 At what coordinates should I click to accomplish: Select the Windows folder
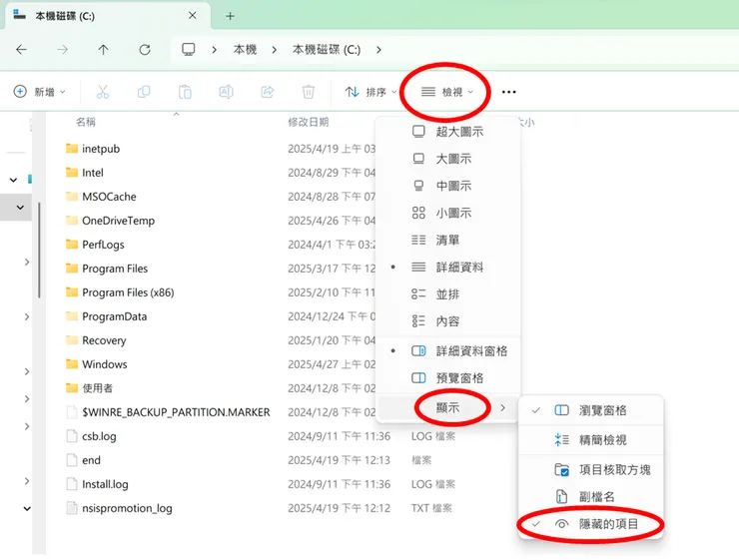coord(104,364)
